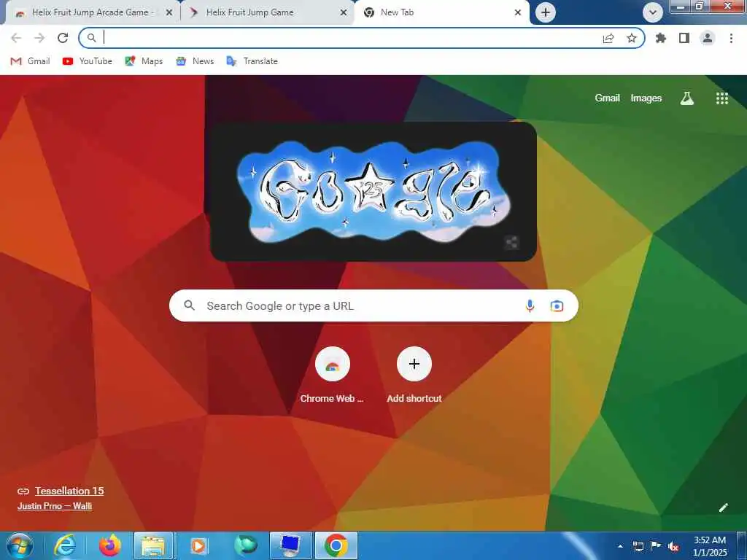The height and width of the screenshot is (560, 747).
Task: Go forward using the forward arrow
Action: coord(39,38)
